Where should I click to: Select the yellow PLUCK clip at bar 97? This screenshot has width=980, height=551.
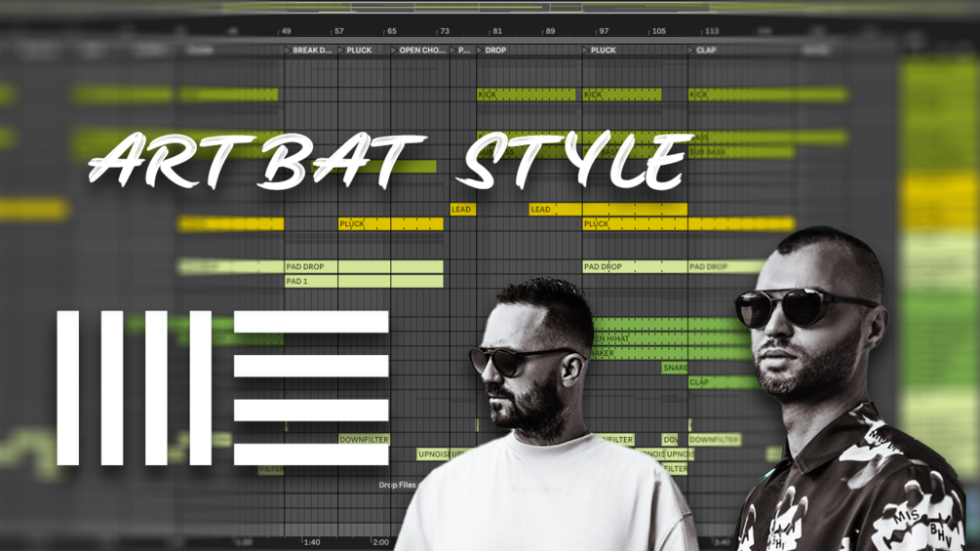pos(688,223)
